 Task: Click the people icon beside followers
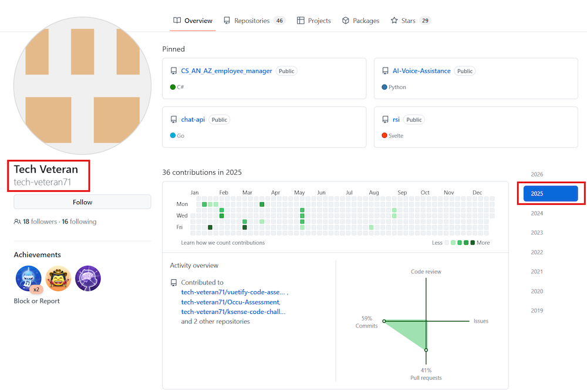[x=17, y=222]
